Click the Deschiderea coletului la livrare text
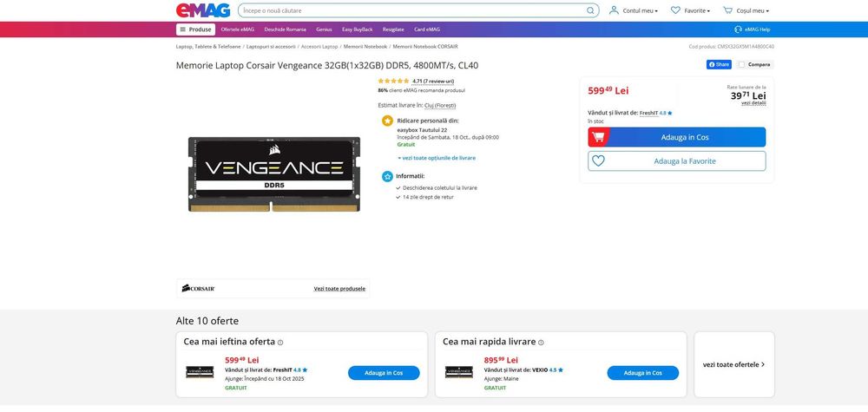The height and width of the screenshot is (412, 868). (440, 188)
